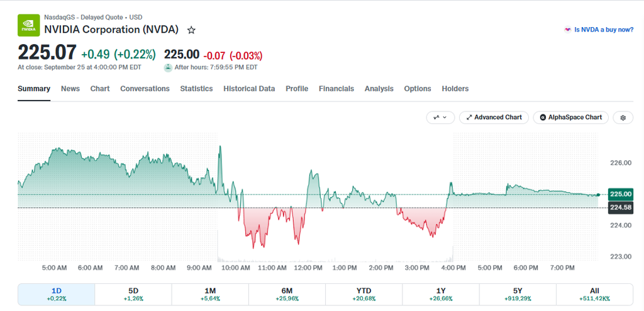This screenshot has width=644, height=311.
Task: Open the AlphaSpace Chart button
Action: [571, 118]
